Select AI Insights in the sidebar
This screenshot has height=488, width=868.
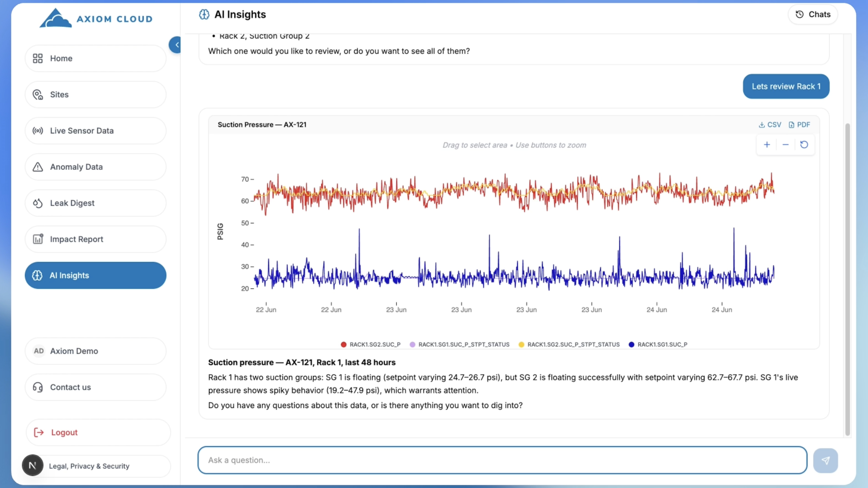pyautogui.click(x=96, y=275)
